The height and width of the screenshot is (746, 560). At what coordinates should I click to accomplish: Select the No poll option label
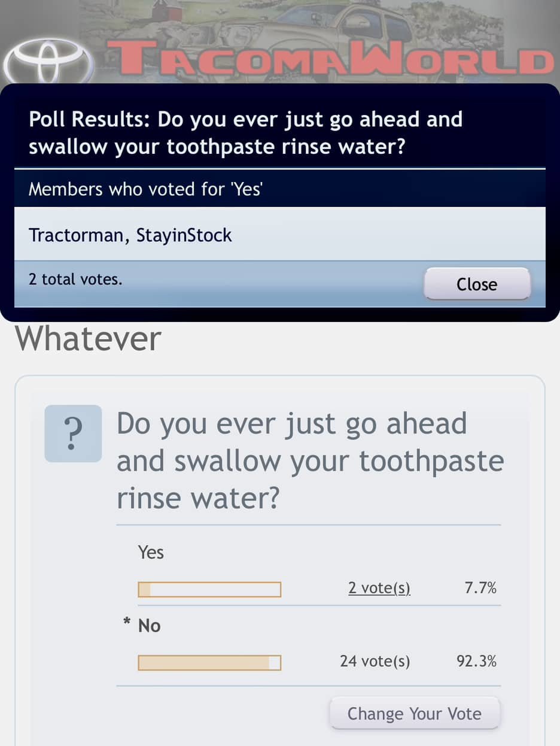click(x=150, y=626)
